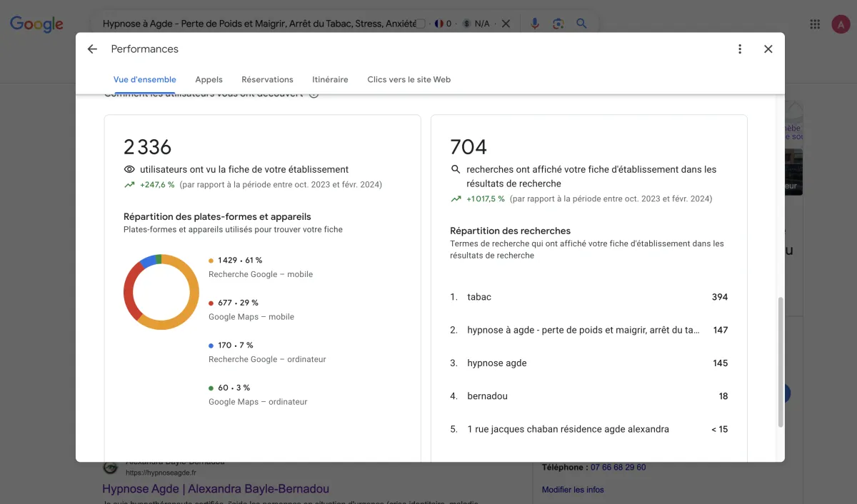Viewport: 857px width, 504px height.
Task: Open the Réservations tab
Action: [268, 80]
